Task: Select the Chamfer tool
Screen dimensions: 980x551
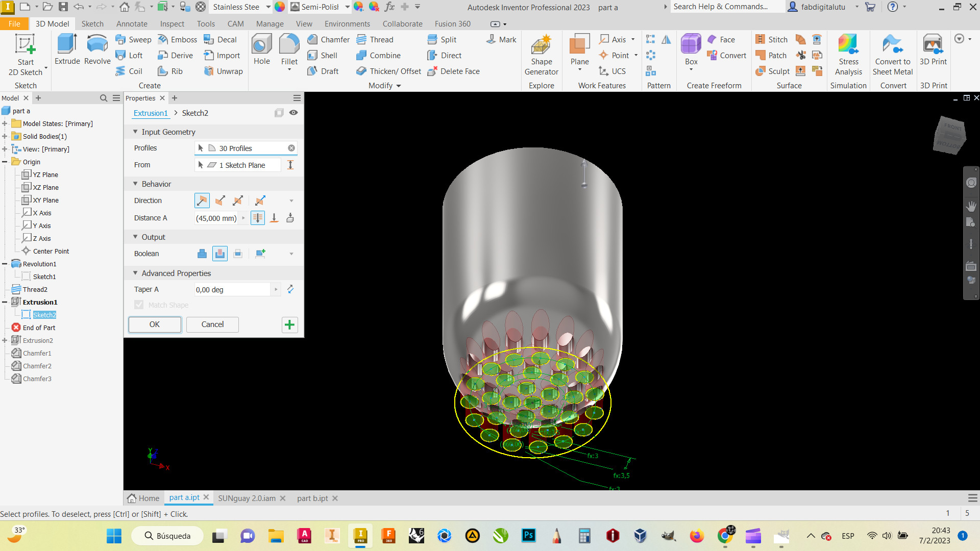Action: click(x=329, y=39)
